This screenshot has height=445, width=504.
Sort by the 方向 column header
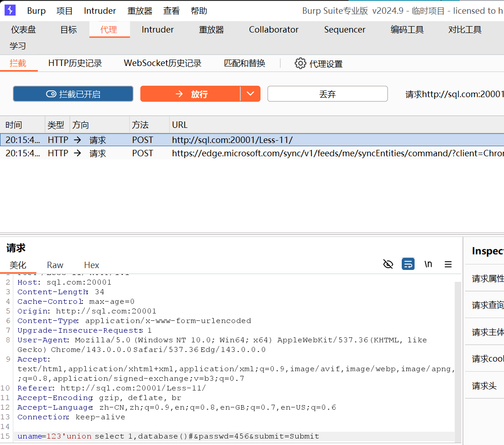point(100,125)
